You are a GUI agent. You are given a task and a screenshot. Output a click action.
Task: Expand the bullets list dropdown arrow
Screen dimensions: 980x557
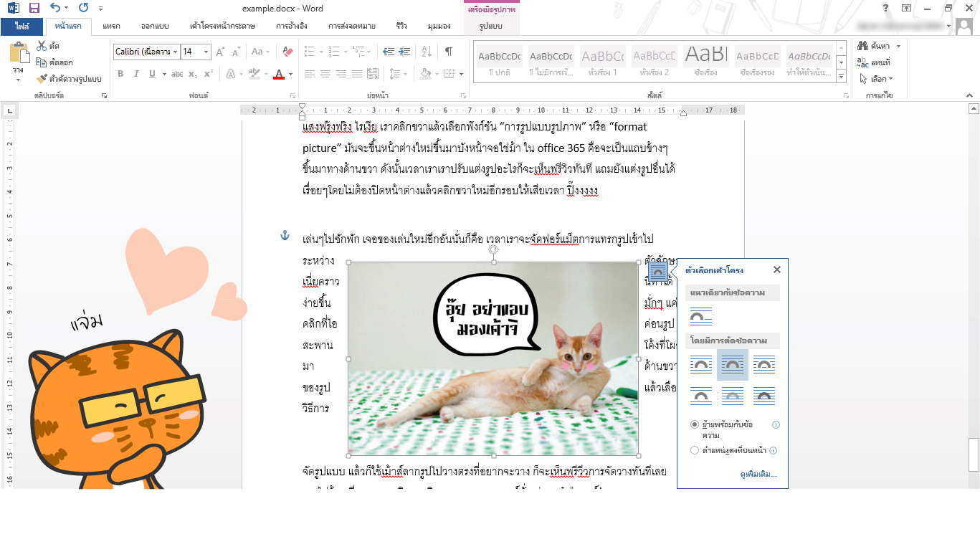pos(322,52)
